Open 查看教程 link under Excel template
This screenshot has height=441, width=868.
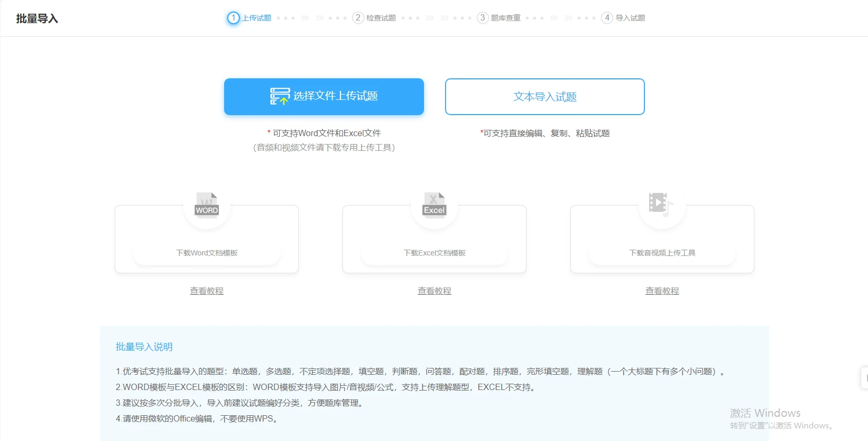435,291
